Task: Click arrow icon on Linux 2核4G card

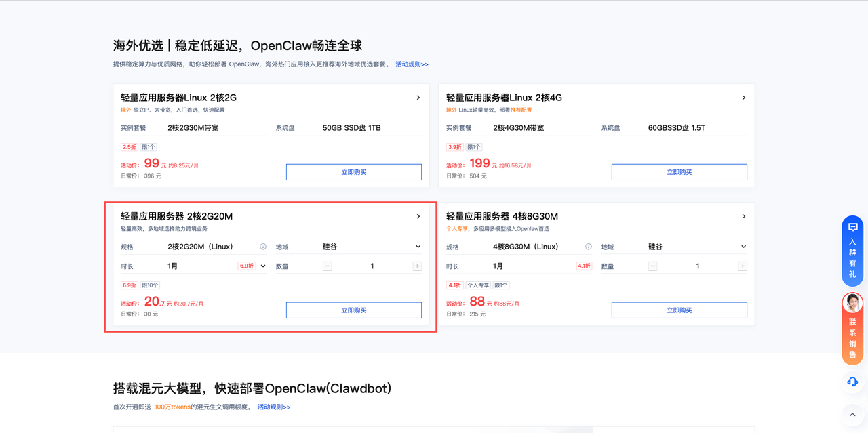Action: pos(743,98)
